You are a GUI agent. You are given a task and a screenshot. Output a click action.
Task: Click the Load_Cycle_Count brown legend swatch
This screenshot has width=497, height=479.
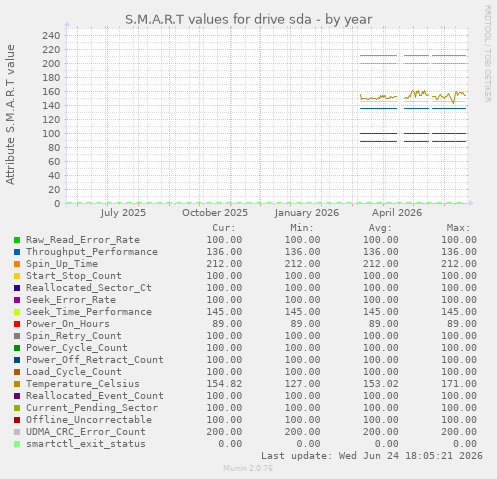(17, 372)
